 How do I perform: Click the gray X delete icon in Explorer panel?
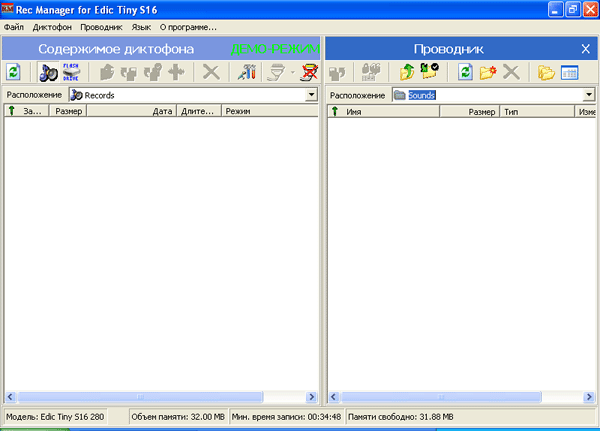click(x=511, y=72)
